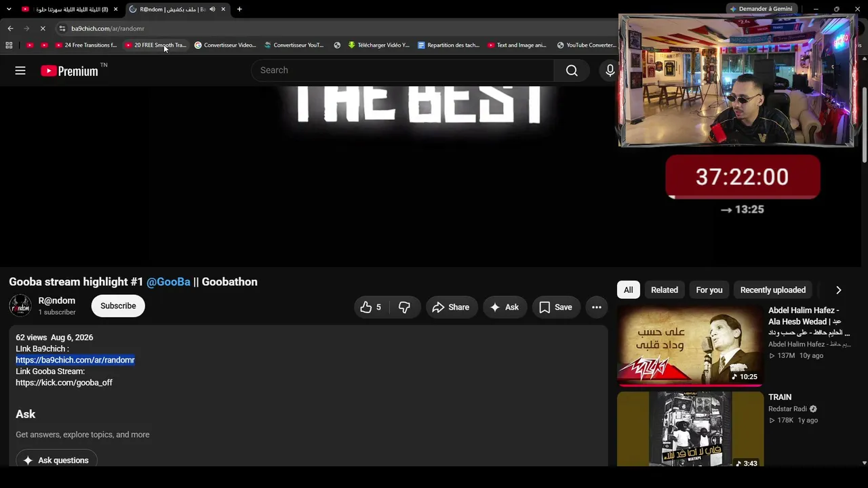
Task: Open 'Repartition des tach...' bookmark
Action: click(449, 45)
